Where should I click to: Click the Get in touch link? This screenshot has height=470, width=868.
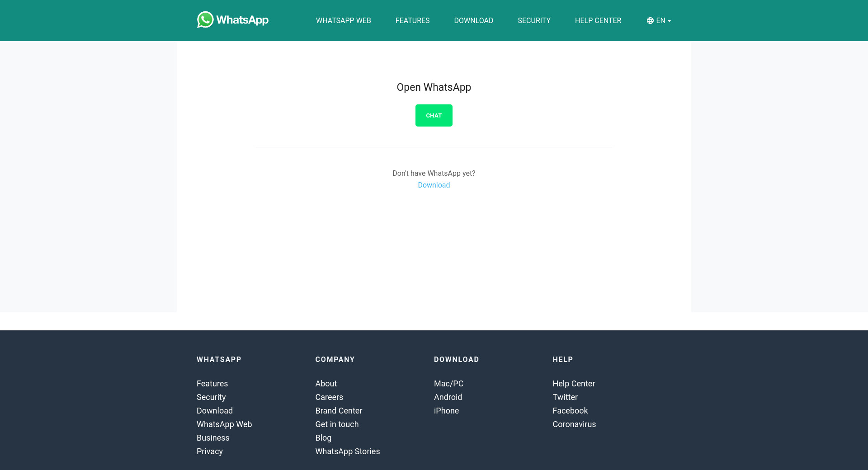337,424
